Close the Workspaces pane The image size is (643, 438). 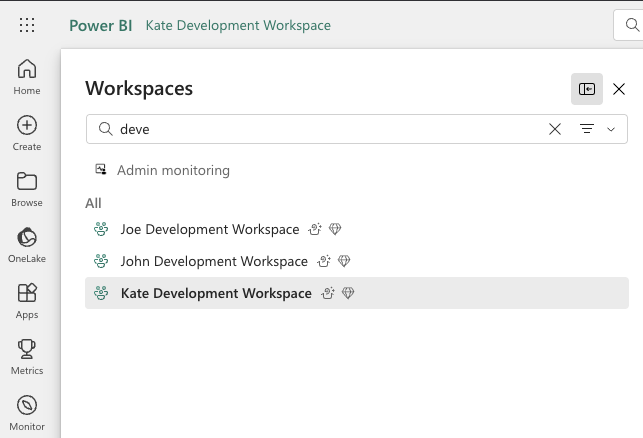[619, 89]
